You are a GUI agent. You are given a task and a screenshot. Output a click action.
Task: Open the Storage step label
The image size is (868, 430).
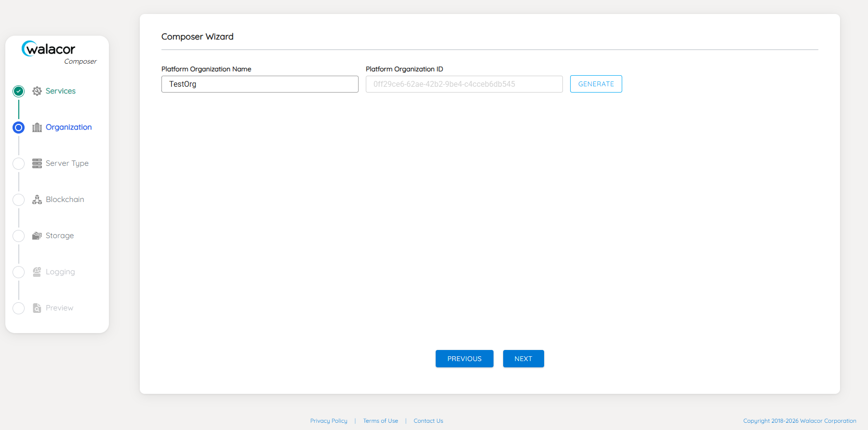[x=60, y=236]
